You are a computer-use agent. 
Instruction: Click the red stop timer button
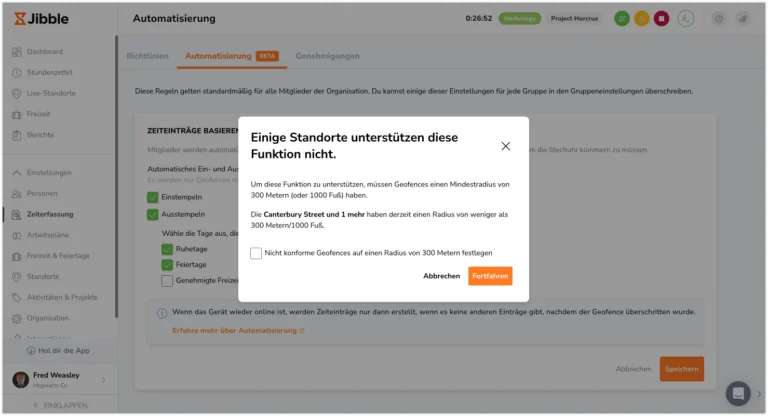(x=661, y=19)
